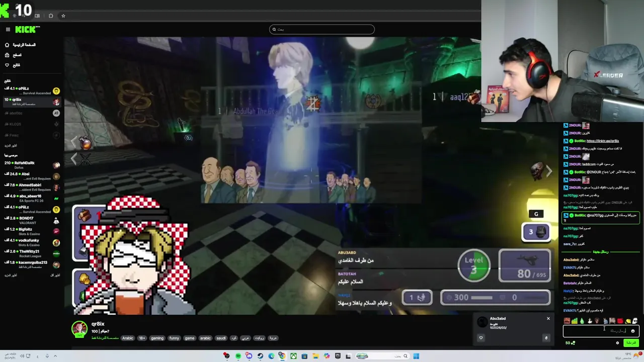Focus the chat message input

[601, 331]
